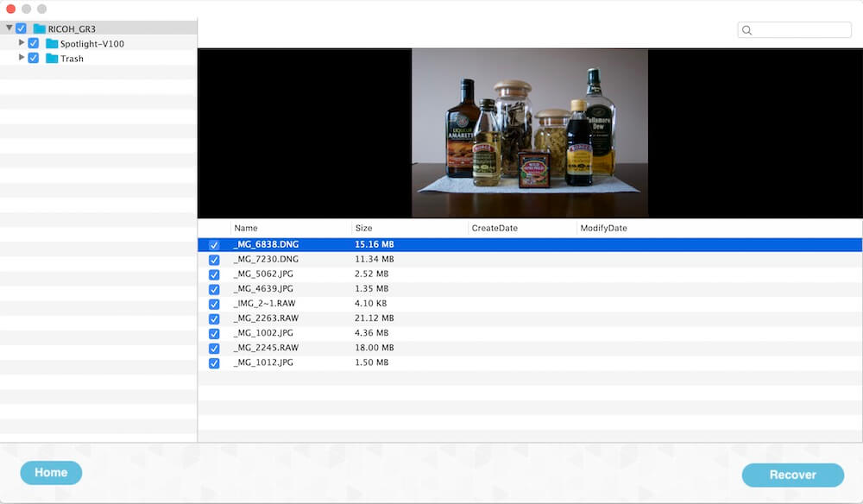Select the _MG_6838.DNG file name
Screen dimensions: 863x504
point(266,244)
